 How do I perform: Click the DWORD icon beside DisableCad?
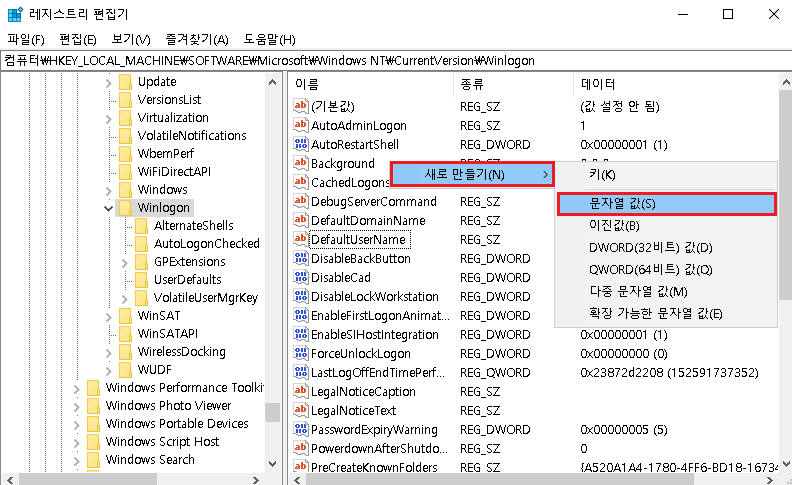pyautogui.click(x=300, y=278)
